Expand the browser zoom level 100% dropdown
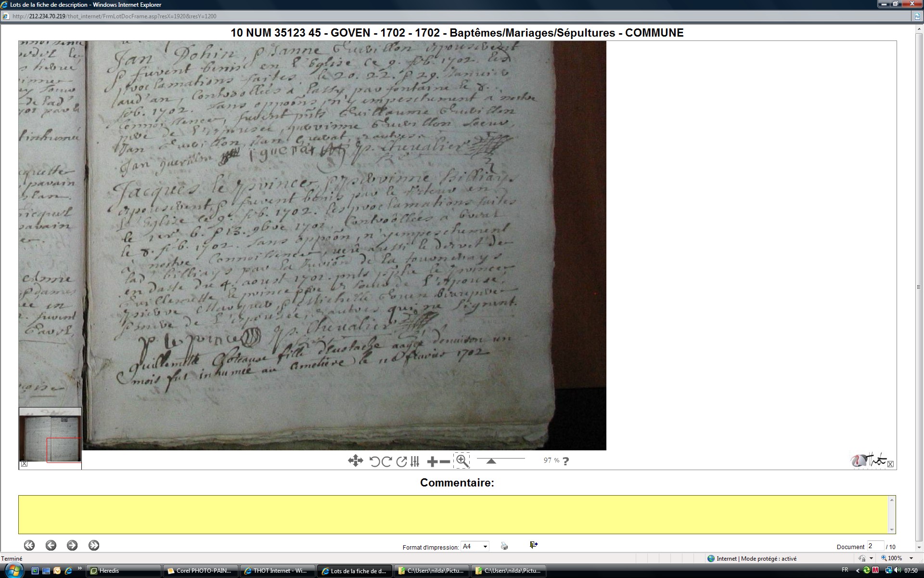 [x=911, y=558]
